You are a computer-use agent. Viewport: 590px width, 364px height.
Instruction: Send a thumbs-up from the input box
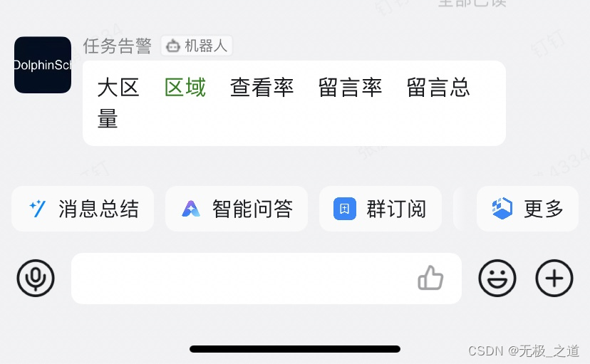click(x=430, y=278)
